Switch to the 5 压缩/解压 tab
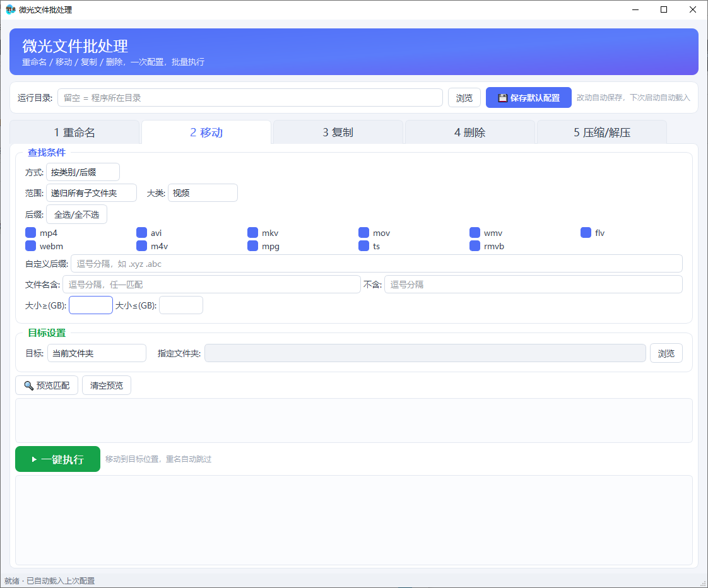Screen dimensions: 708x588 602,132
